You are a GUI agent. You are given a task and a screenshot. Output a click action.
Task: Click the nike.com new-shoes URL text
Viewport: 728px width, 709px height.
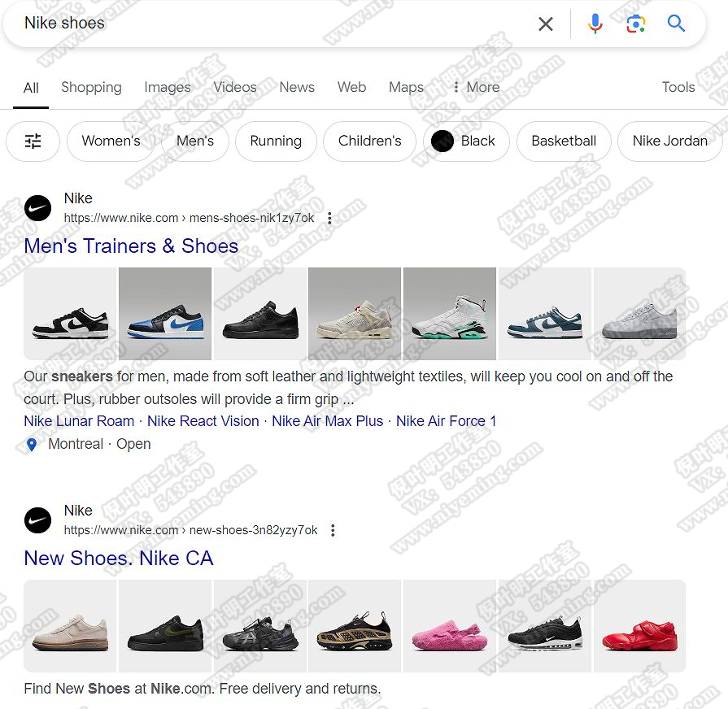click(x=191, y=530)
